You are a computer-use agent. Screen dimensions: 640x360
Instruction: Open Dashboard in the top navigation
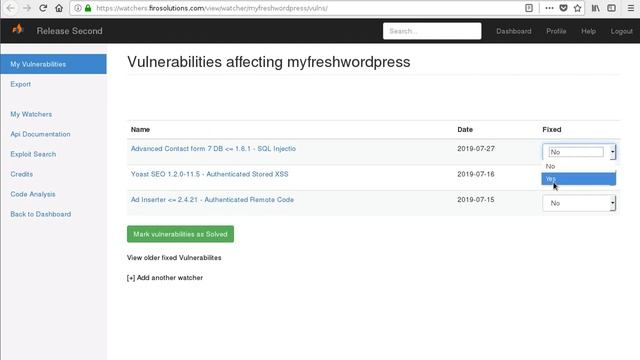(x=513, y=31)
